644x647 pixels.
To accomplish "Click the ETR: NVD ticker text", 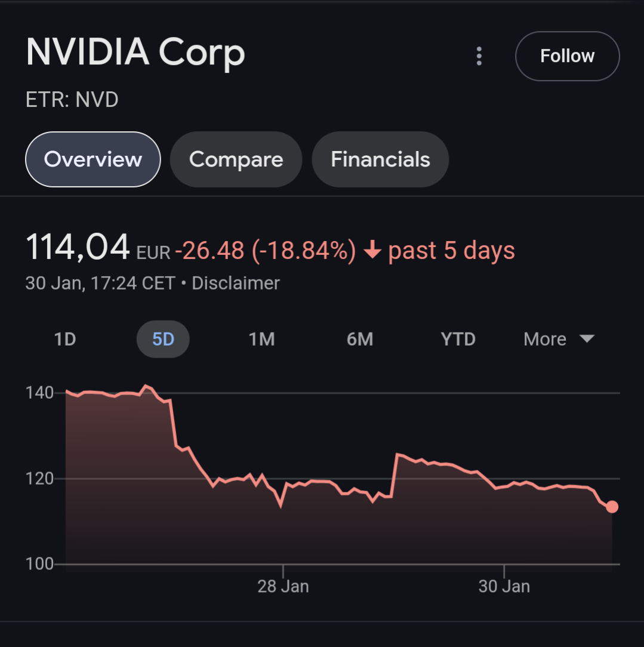I will pyautogui.click(x=72, y=100).
